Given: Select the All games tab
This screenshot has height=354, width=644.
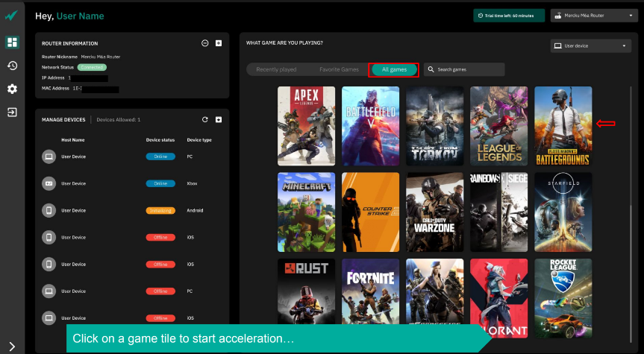Looking at the screenshot, I should click(x=393, y=69).
